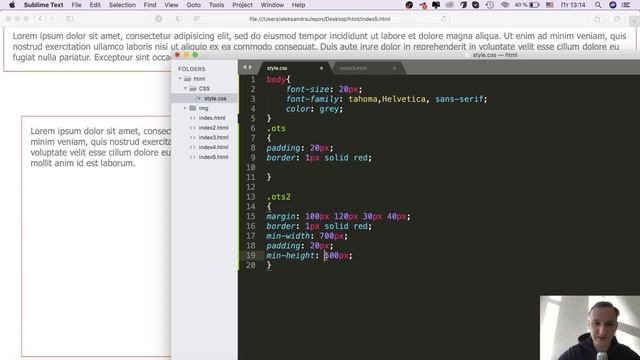This screenshot has height=360, width=640.
Task: Open the Selection menu
Action: click(x=122, y=5)
